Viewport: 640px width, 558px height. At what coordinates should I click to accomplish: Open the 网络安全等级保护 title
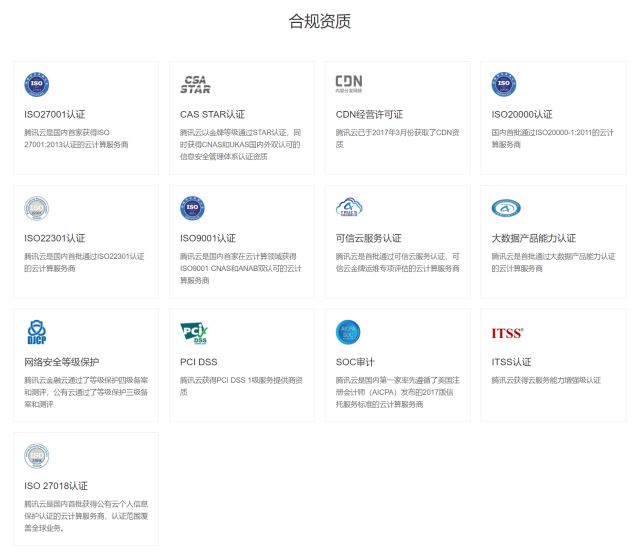point(62,362)
